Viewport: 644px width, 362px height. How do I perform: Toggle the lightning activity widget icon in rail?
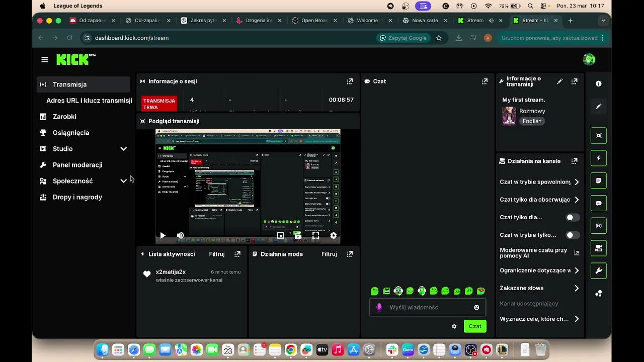click(599, 158)
